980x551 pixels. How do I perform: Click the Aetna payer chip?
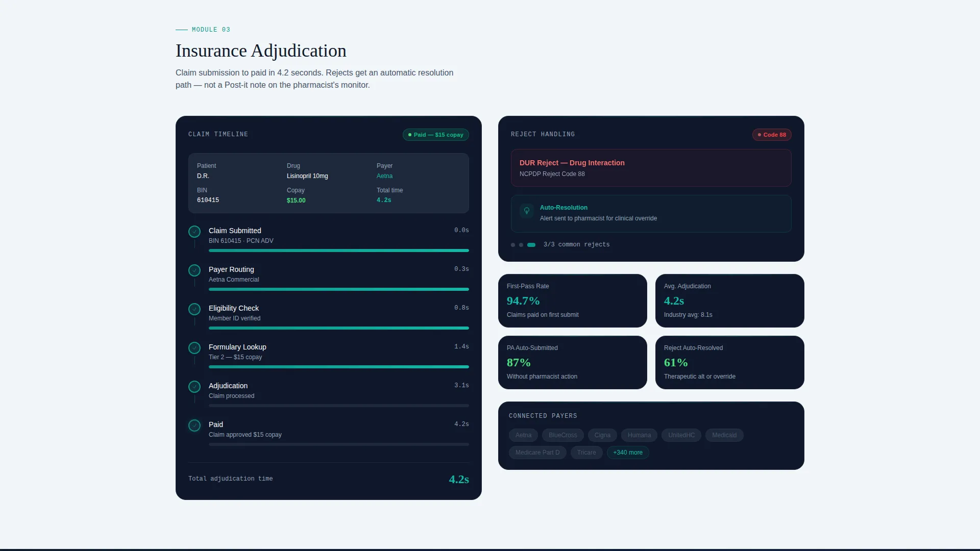pos(523,435)
